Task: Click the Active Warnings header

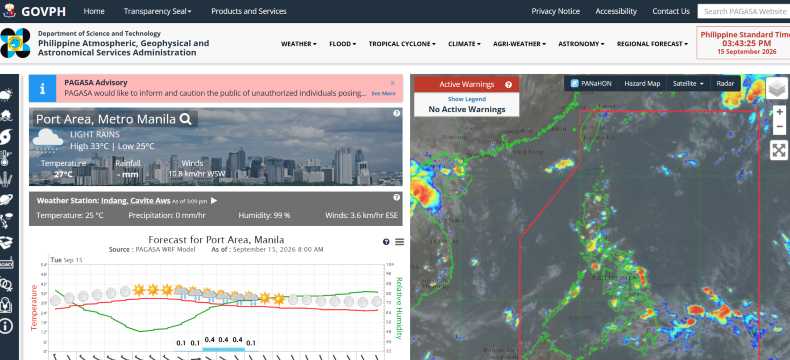Action: (467, 84)
